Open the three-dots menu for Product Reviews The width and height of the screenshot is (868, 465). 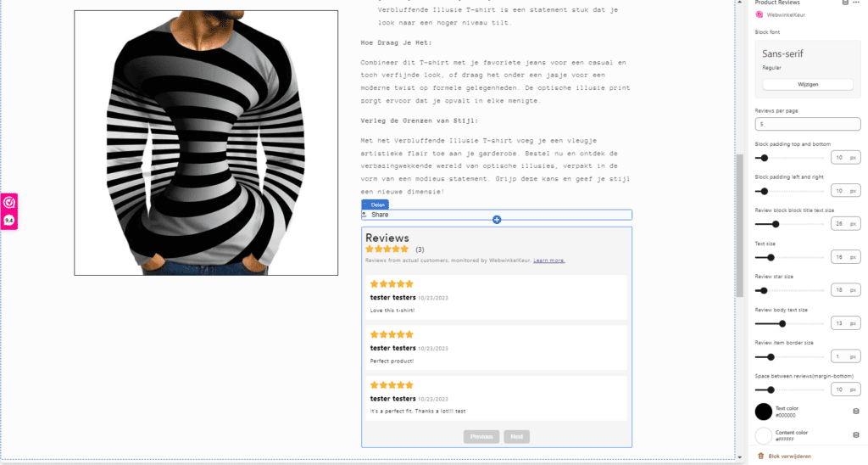pyautogui.click(x=857, y=3)
